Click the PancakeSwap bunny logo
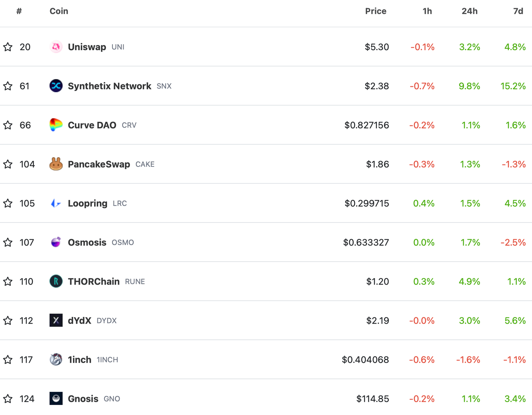Screen dimensions: 532x415 point(56,164)
